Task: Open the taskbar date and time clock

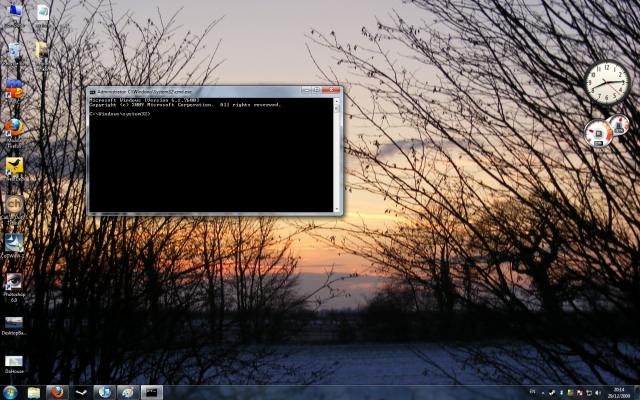Action: pyautogui.click(x=617, y=392)
